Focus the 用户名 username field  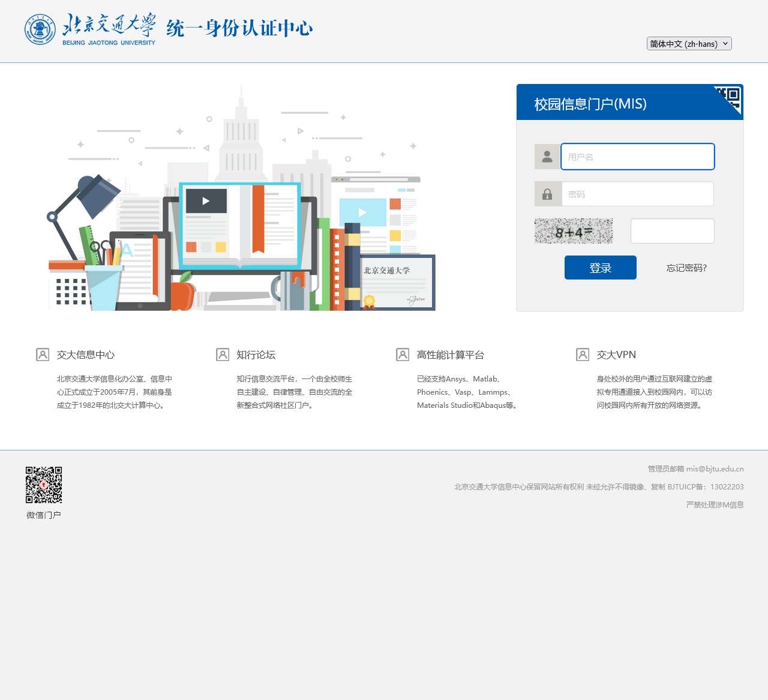[638, 157]
